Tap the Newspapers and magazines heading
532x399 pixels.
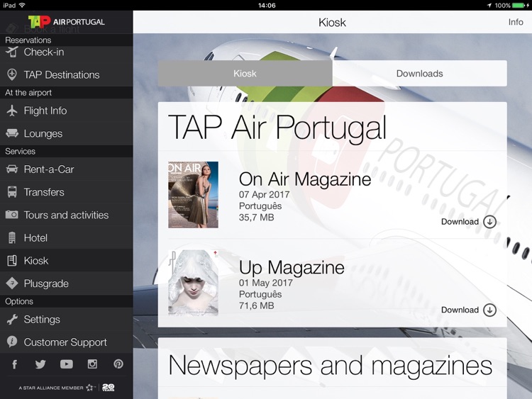[330, 366]
